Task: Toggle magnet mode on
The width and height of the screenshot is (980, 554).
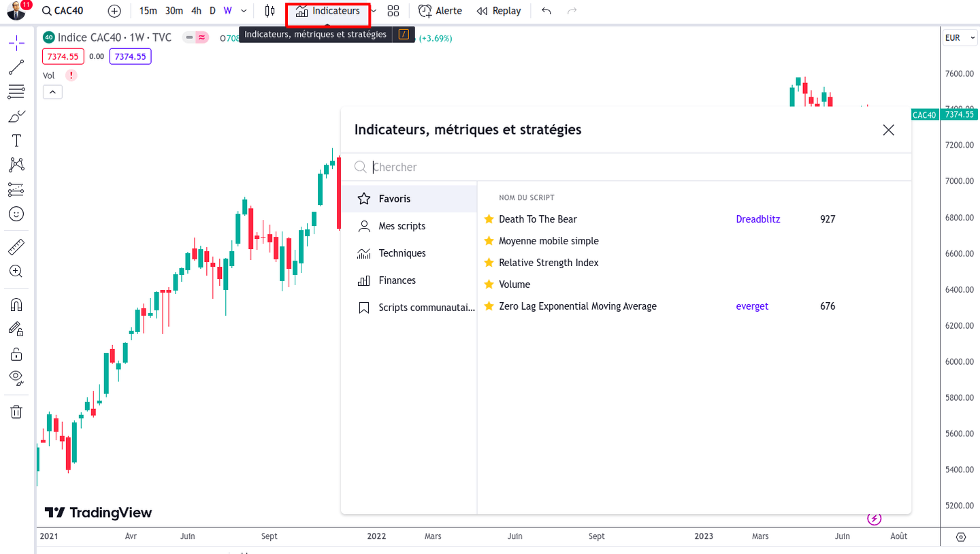Action: coord(16,304)
